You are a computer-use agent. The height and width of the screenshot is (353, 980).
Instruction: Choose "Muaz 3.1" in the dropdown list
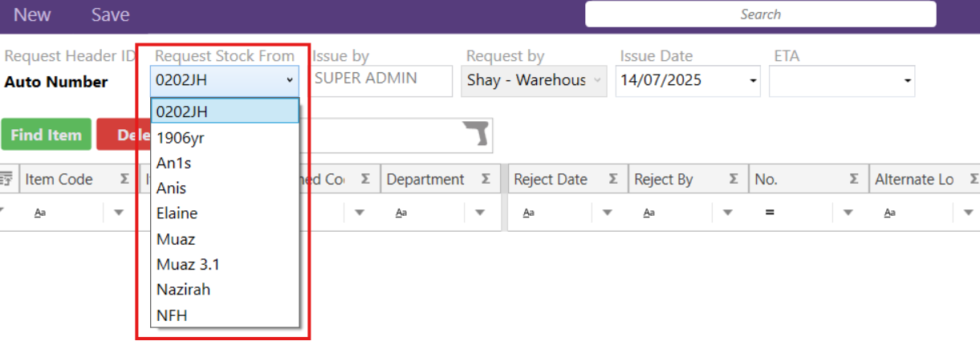[x=188, y=264]
